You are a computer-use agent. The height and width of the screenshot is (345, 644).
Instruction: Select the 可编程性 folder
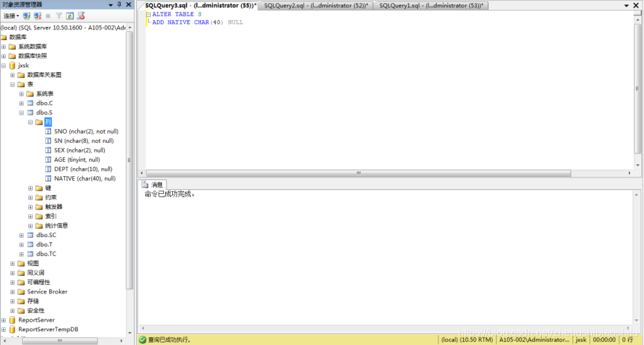pos(39,283)
